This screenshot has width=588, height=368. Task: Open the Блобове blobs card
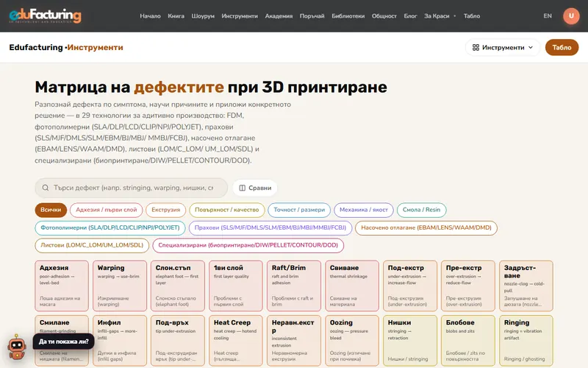click(x=468, y=341)
